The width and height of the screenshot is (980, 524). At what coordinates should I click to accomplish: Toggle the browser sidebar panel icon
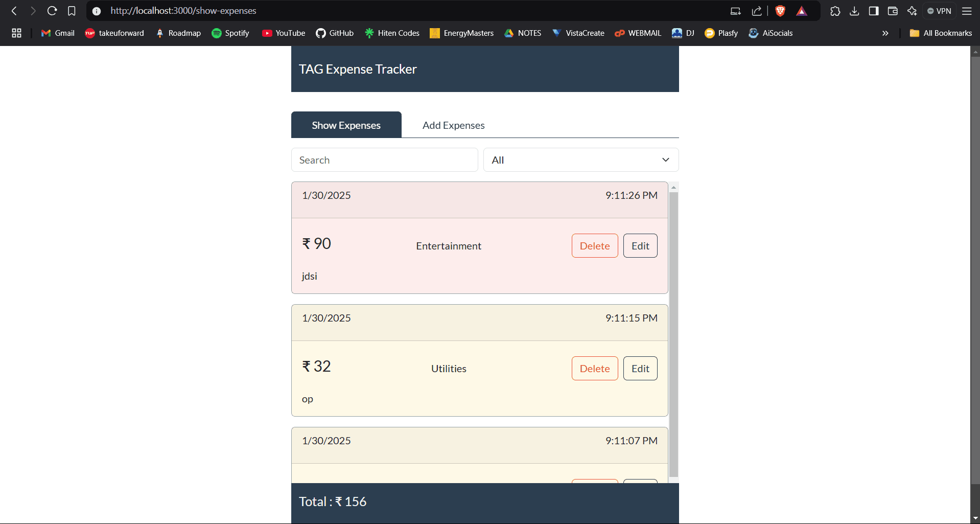click(874, 11)
